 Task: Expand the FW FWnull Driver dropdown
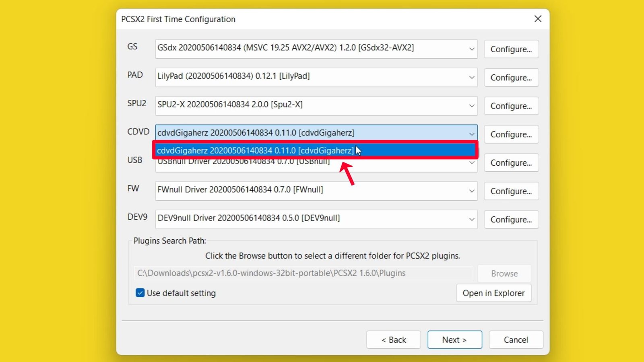point(316,191)
